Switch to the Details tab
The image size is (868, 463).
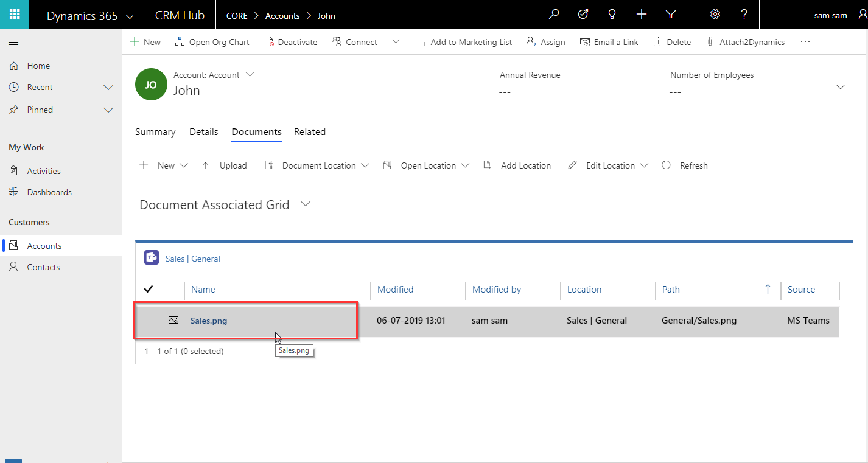(204, 132)
